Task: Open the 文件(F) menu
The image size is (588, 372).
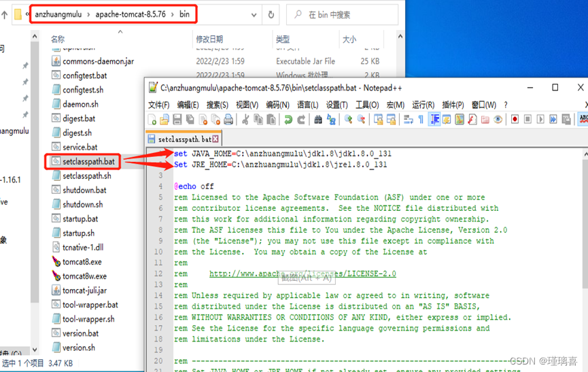Action: pyautogui.click(x=158, y=105)
